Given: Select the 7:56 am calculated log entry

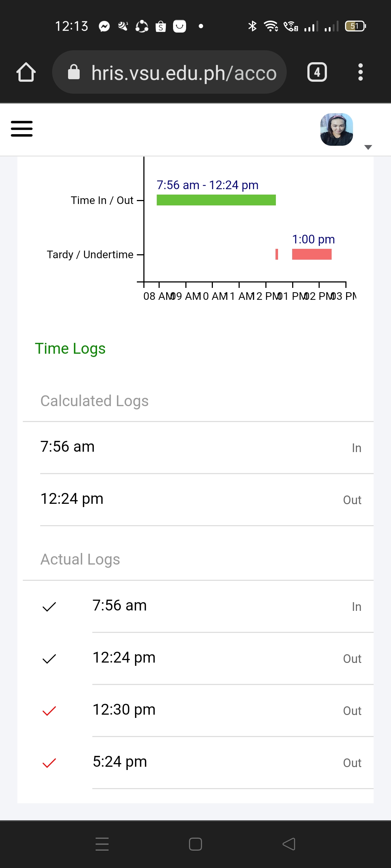Looking at the screenshot, I should [67, 447].
